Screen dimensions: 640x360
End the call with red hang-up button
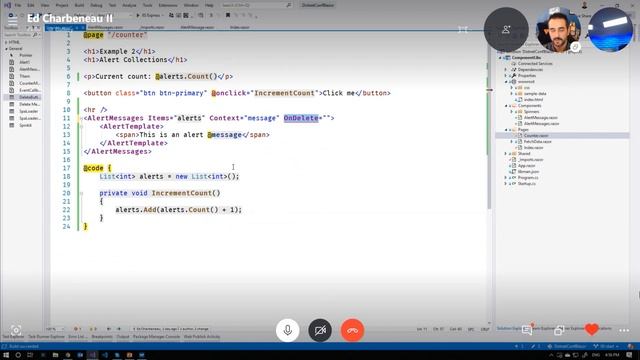pyautogui.click(x=352, y=330)
